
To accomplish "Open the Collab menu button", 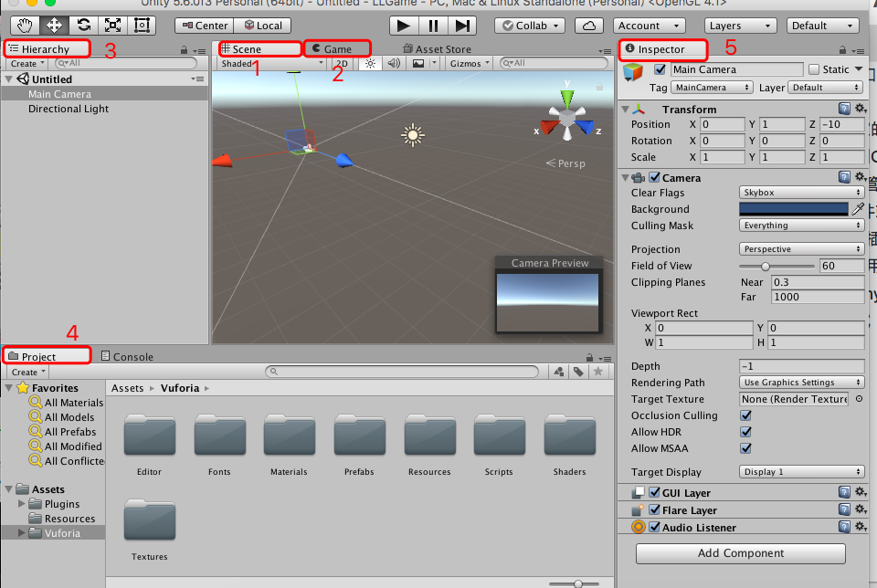I will [x=530, y=26].
